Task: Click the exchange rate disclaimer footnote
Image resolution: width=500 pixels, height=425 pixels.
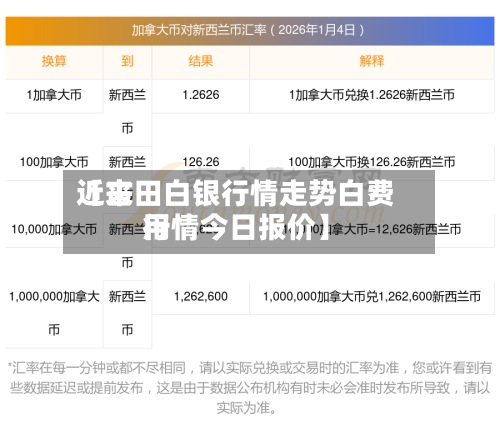Action: (x=249, y=388)
